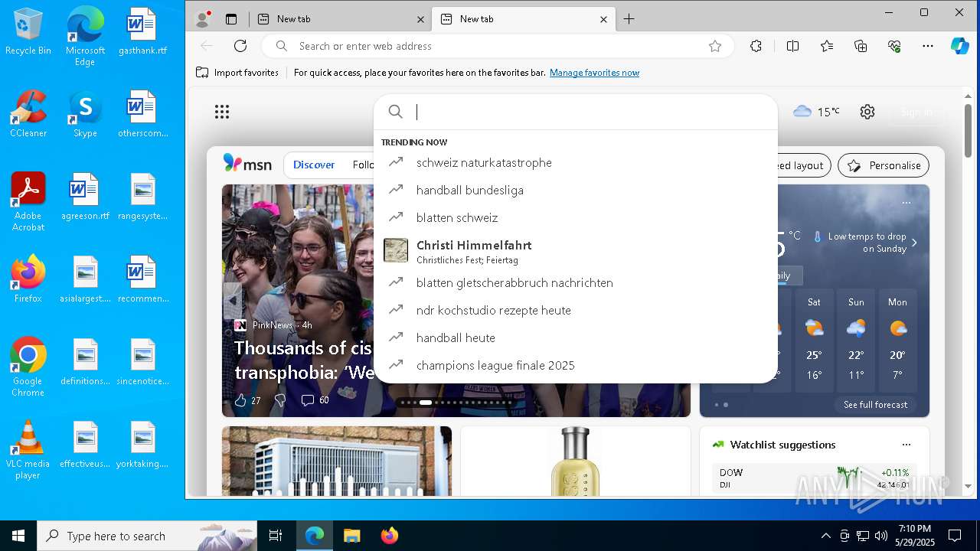This screenshot has height=551, width=980.
Task: Open Firefox desktop shortcut
Action: coord(28,279)
